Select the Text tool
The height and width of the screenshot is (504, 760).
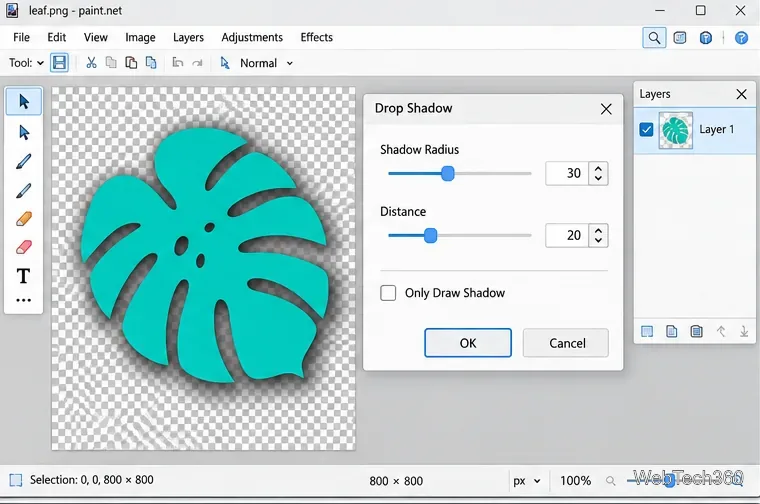(x=23, y=276)
